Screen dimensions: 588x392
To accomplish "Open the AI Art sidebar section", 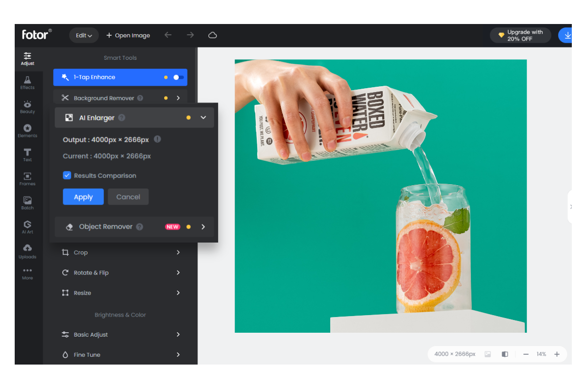I will coord(27,227).
